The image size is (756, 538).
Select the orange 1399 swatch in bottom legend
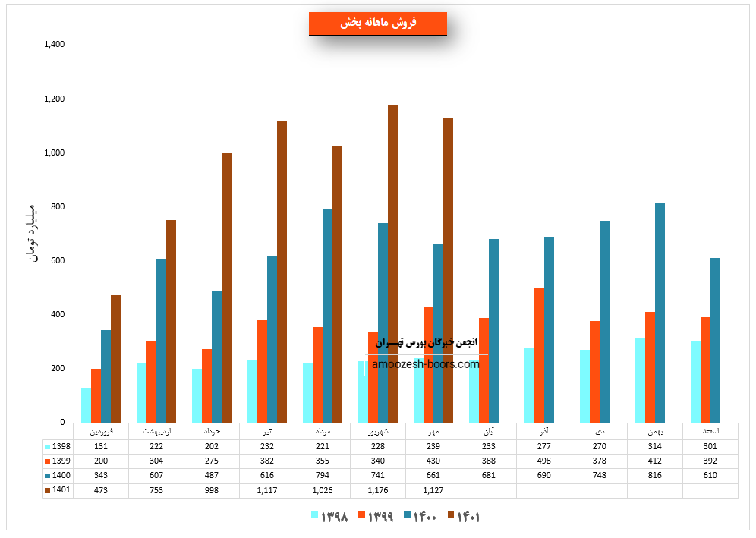[361, 516]
